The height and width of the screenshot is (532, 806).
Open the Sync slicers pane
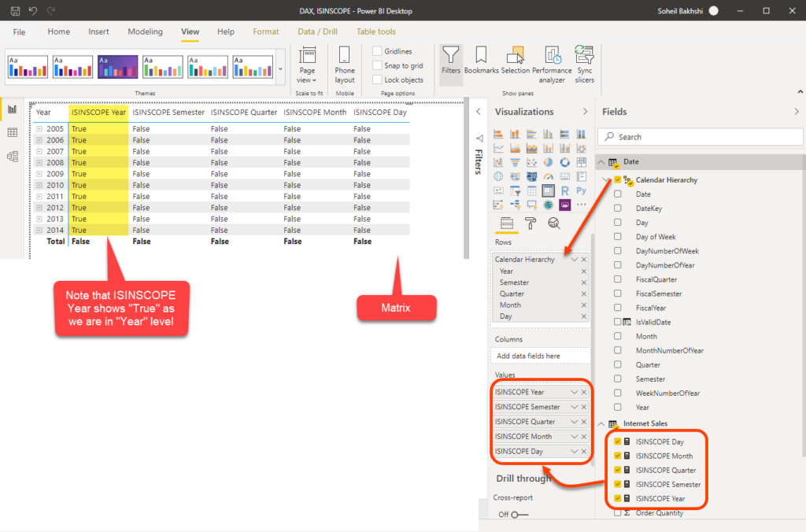click(585, 65)
